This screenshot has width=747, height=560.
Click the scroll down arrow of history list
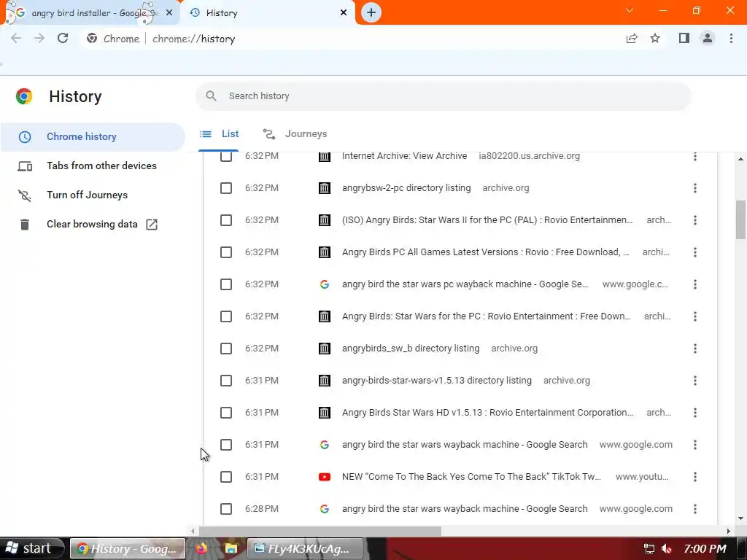point(740,518)
